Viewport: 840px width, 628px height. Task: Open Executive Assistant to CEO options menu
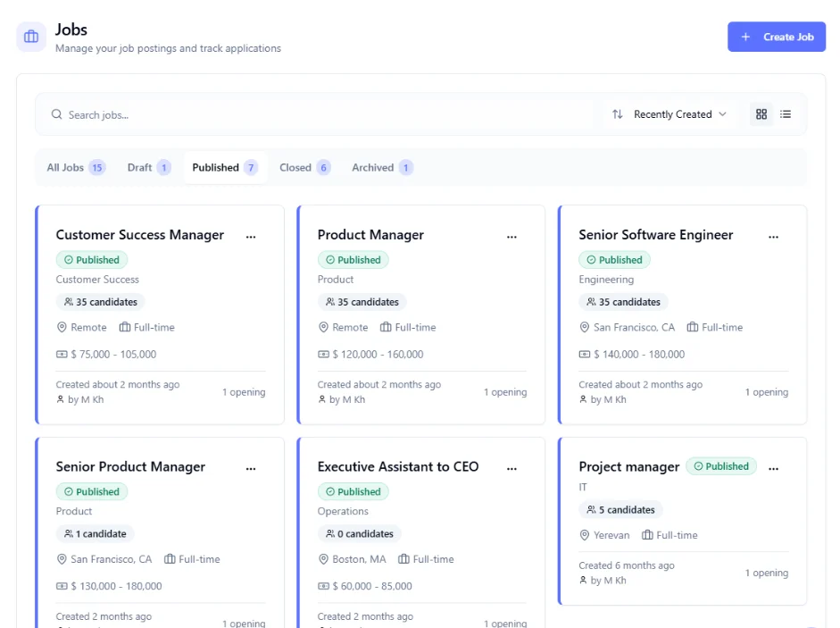tap(511, 468)
